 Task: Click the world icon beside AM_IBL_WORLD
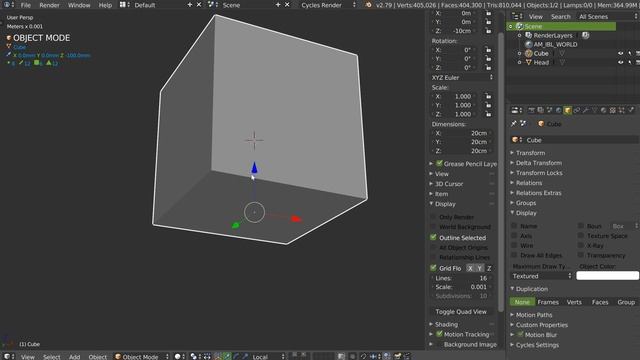[x=529, y=44]
